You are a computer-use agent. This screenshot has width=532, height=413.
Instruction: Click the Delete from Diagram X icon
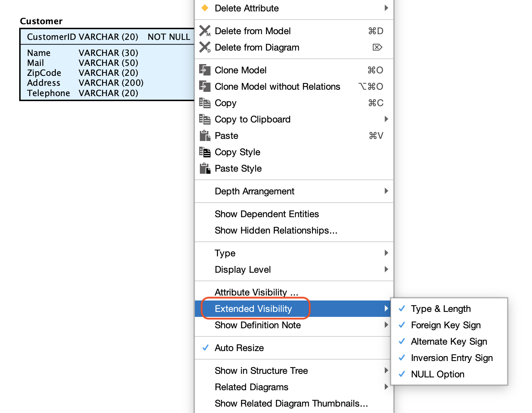tap(205, 47)
